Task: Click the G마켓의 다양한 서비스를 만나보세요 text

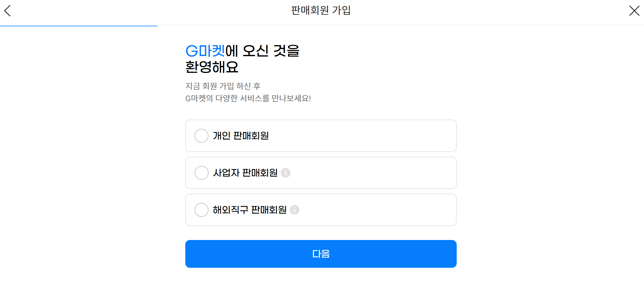Action: pyautogui.click(x=248, y=98)
